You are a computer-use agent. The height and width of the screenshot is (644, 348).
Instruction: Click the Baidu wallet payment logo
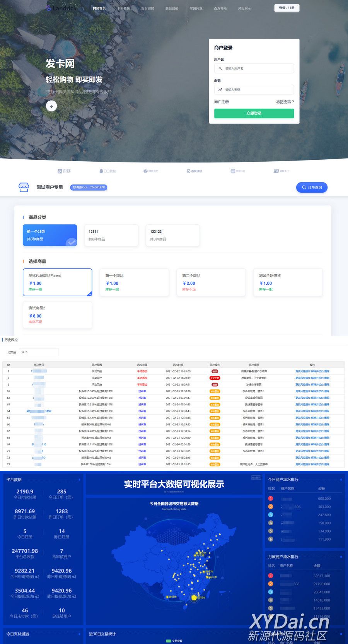[194, 171]
